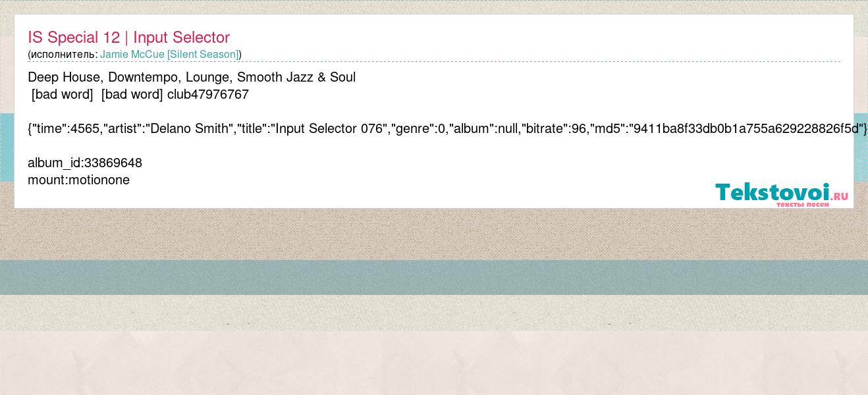Click the md5 hash string
868x395 pixels.
click(746, 128)
